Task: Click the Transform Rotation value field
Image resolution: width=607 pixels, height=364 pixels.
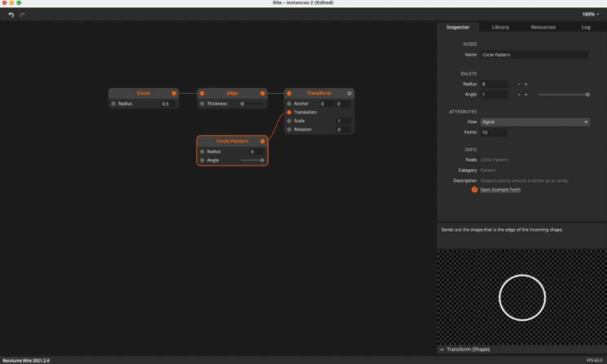Action: 343,130
